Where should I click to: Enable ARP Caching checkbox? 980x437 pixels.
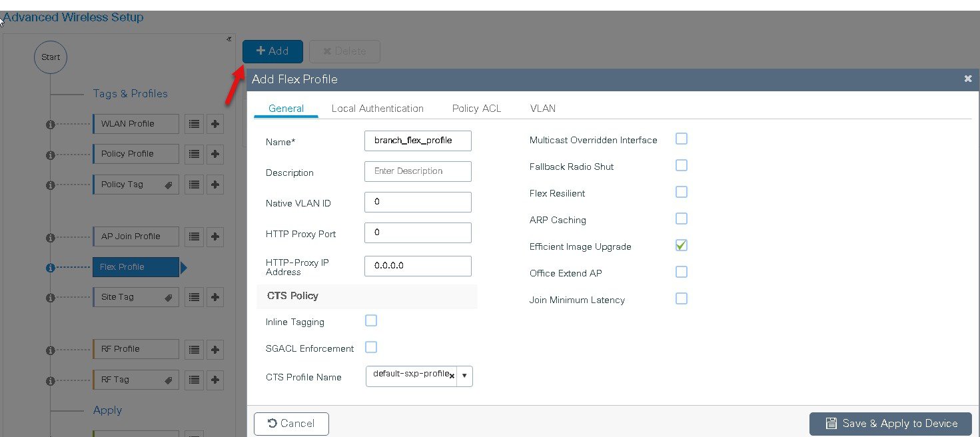pos(681,218)
